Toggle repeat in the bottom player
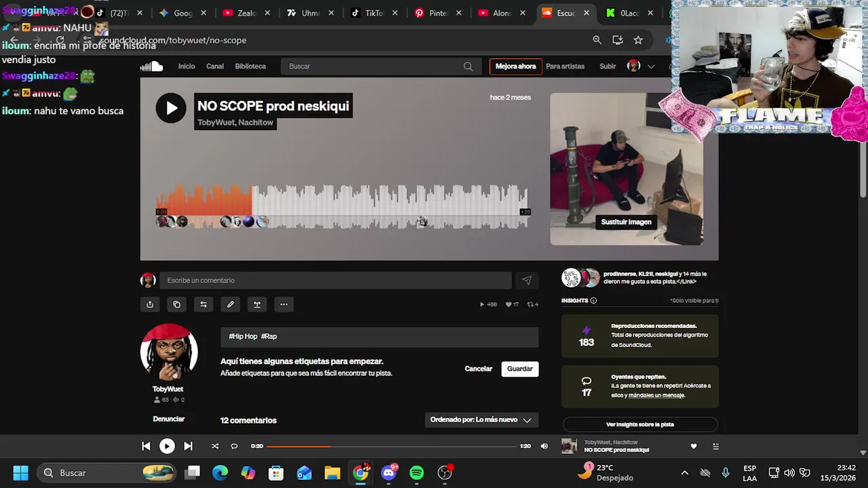This screenshot has height=488, width=868. pos(234,446)
